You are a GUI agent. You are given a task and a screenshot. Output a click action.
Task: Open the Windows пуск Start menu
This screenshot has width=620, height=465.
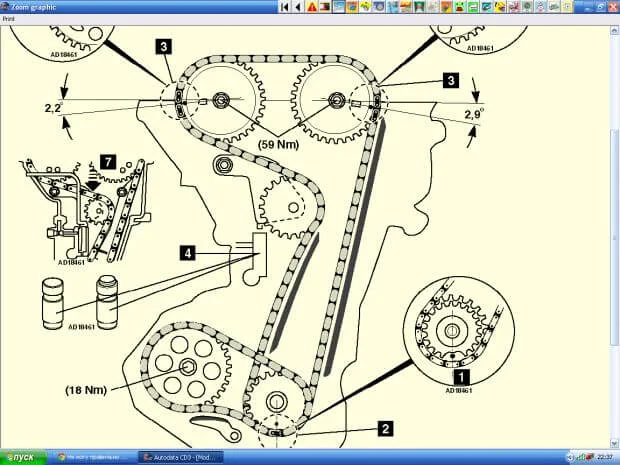pyautogui.click(x=19, y=457)
